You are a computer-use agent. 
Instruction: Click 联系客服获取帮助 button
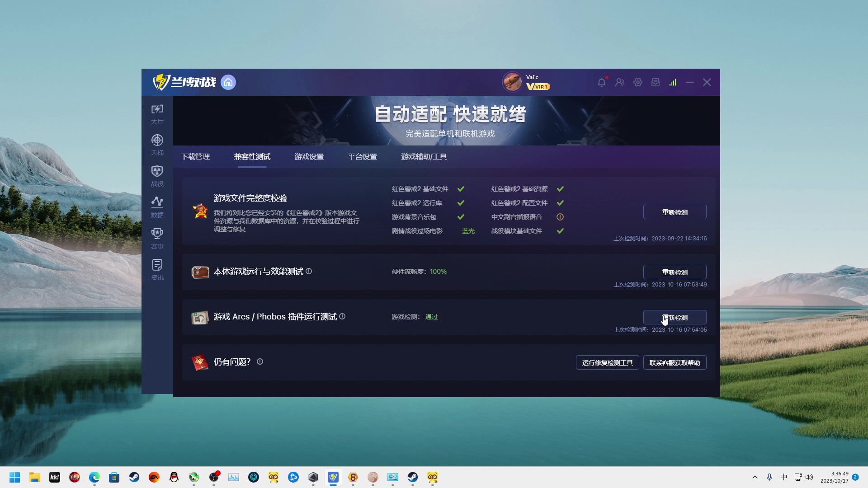coord(675,362)
